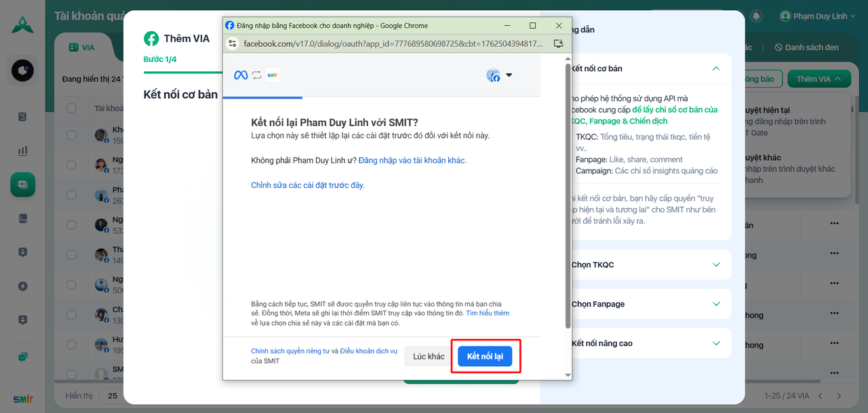Viewport: 868px width, 413px height.
Task: Collapse the Kết nối cơ bản section
Action: coord(715,68)
